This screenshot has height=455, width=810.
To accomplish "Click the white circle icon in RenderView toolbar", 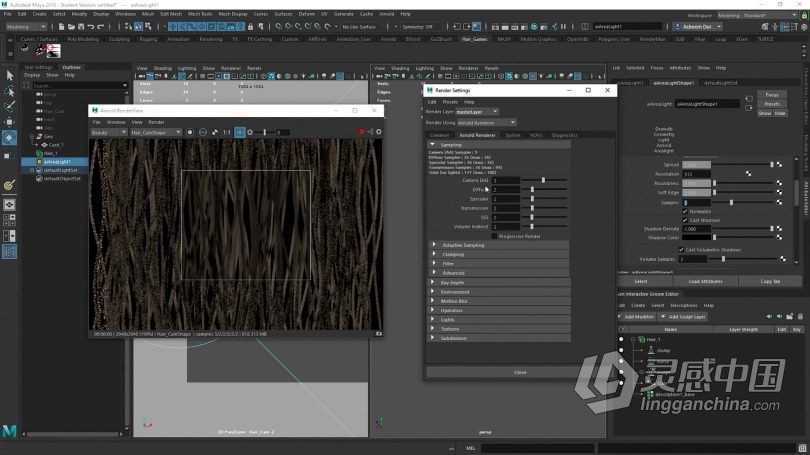I will (x=190, y=133).
